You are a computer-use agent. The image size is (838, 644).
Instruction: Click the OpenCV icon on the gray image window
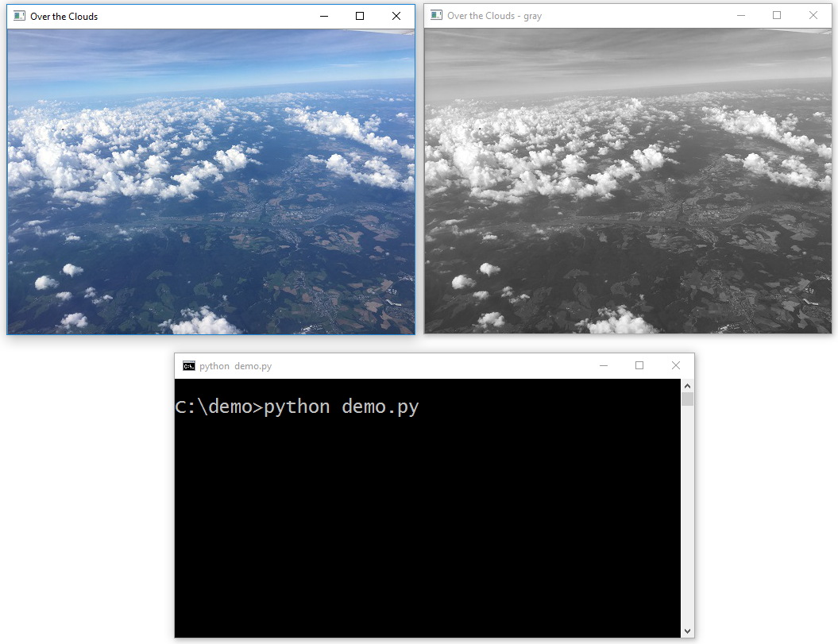pos(435,15)
